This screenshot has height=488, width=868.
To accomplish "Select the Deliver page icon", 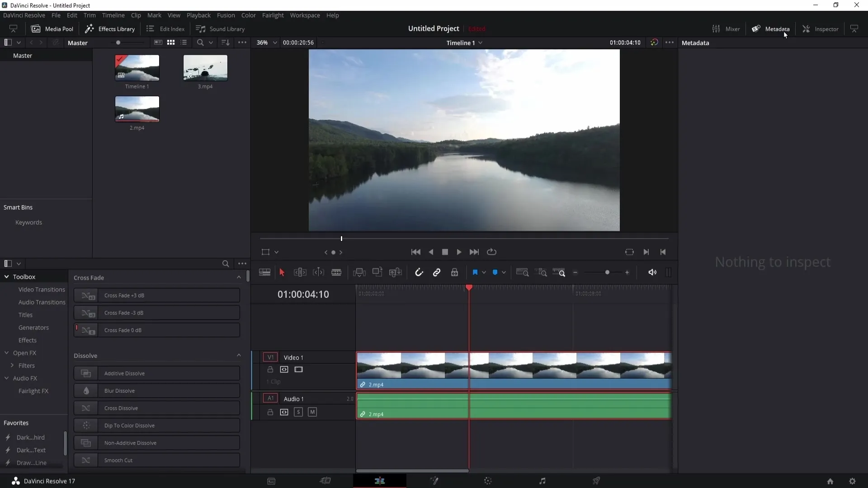I will pyautogui.click(x=597, y=481).
